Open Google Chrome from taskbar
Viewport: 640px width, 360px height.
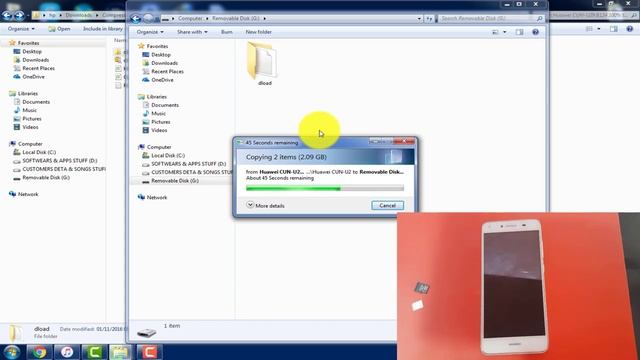(40, 352)
